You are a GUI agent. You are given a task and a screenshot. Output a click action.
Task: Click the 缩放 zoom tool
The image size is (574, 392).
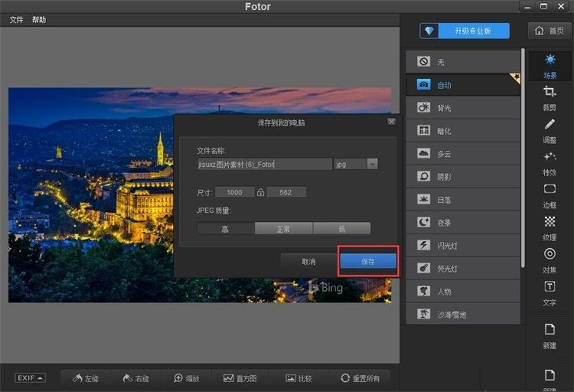186,378
